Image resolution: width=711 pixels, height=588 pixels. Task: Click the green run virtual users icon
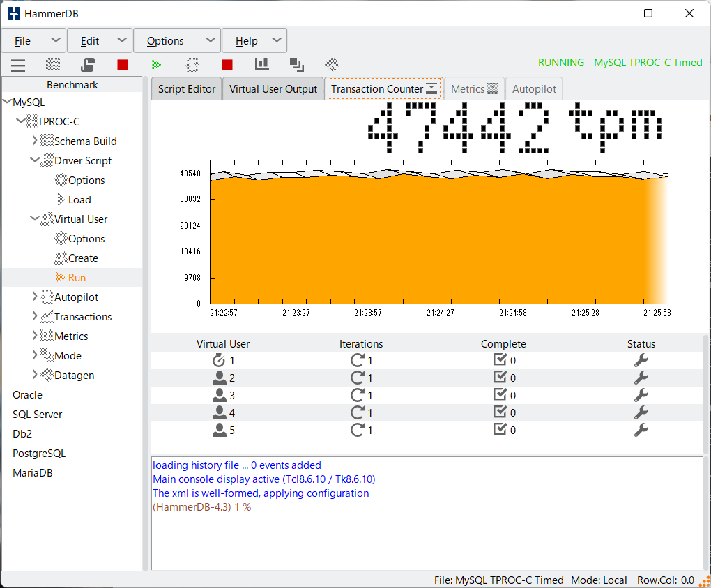(157, 65)
